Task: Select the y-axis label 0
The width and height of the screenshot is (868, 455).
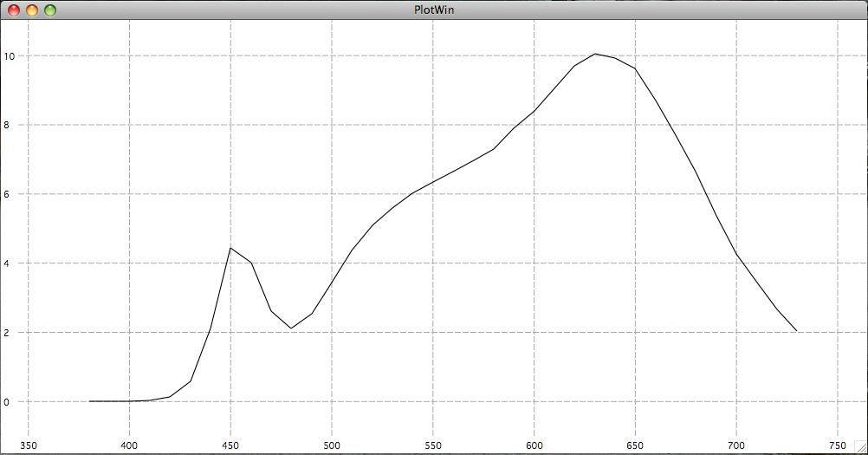Action: (x=7, y=402)
